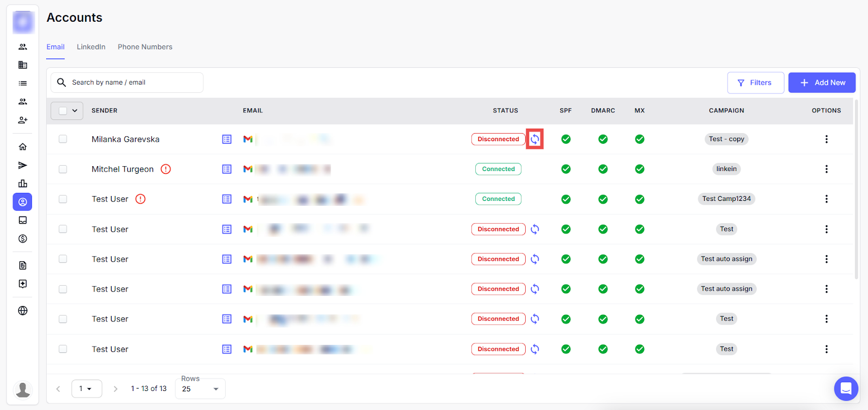Expand the bulk select dropdown arrow
The width and height of the screenshot is (868, 410).
[75, 111]
